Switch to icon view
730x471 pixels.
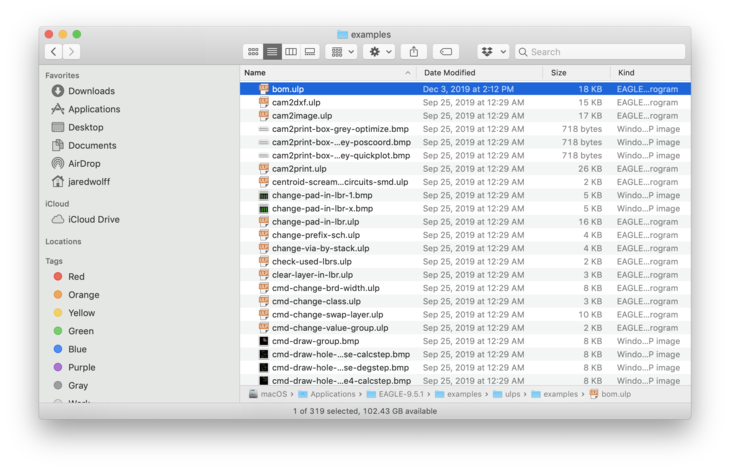pos(253,52)
